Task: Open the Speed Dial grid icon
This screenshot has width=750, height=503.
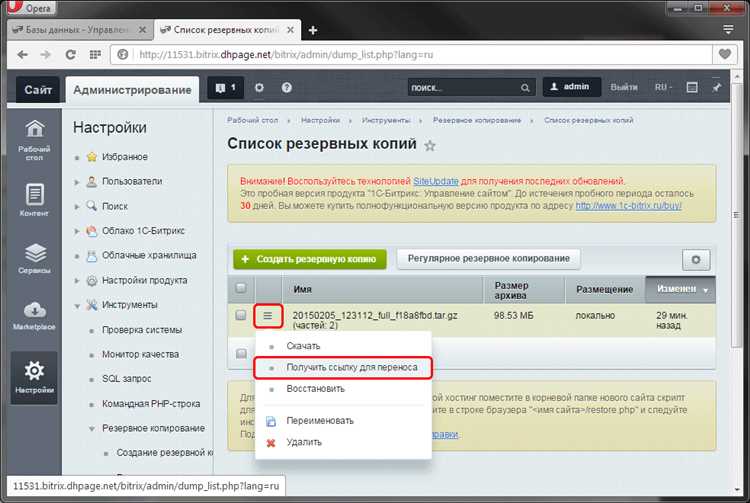Action: click(x=95, y=55)
